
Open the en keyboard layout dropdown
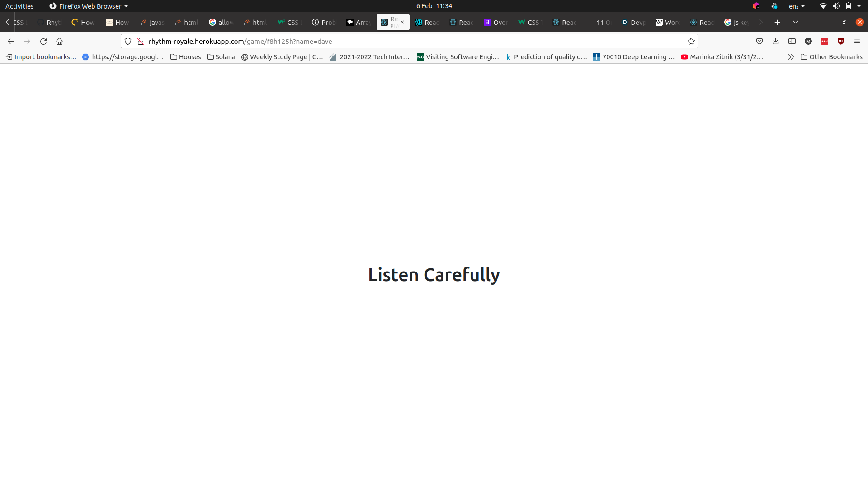pos(797,6)
